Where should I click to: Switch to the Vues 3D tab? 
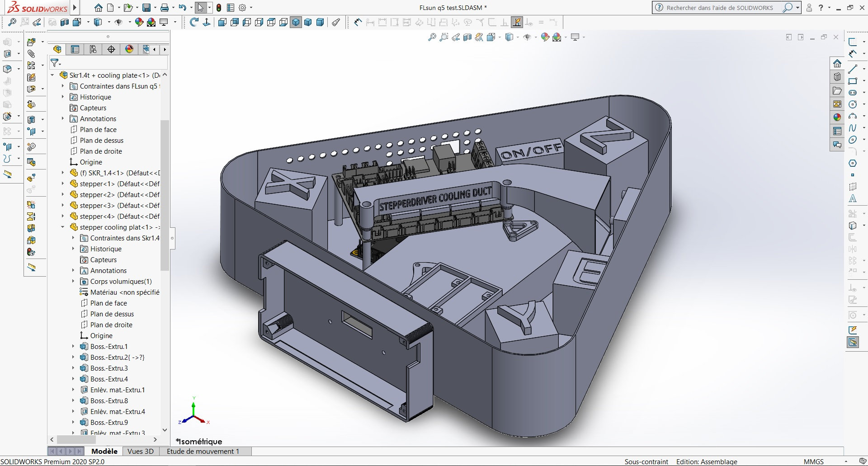tap(140, 451)
